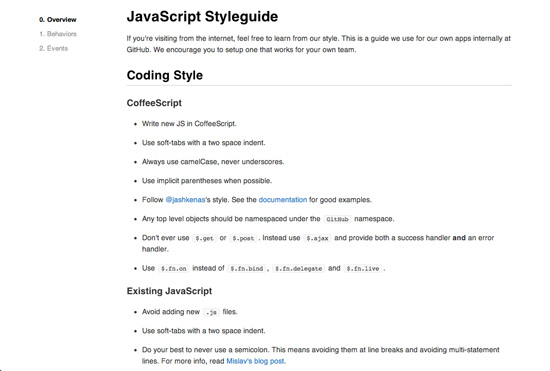Image resolution: width=550 pixels, height=371 pixels.
Task: Follow the @jashkenas profile link
Action: [x=185, y=200]
